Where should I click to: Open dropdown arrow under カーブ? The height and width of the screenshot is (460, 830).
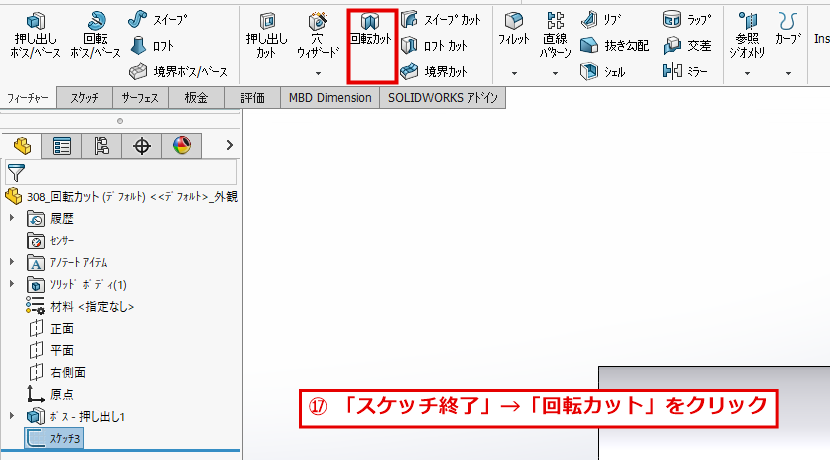pyautogui.click(x=788, y=74)
